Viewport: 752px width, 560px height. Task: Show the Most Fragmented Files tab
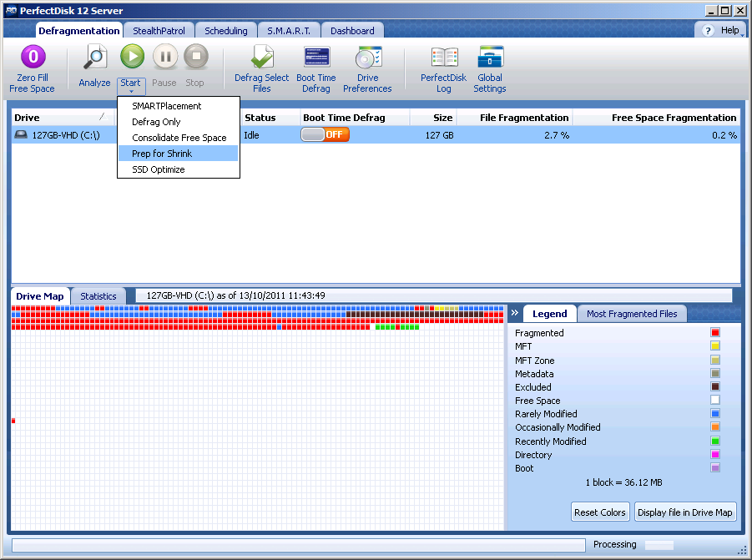[x=632, y=314]
